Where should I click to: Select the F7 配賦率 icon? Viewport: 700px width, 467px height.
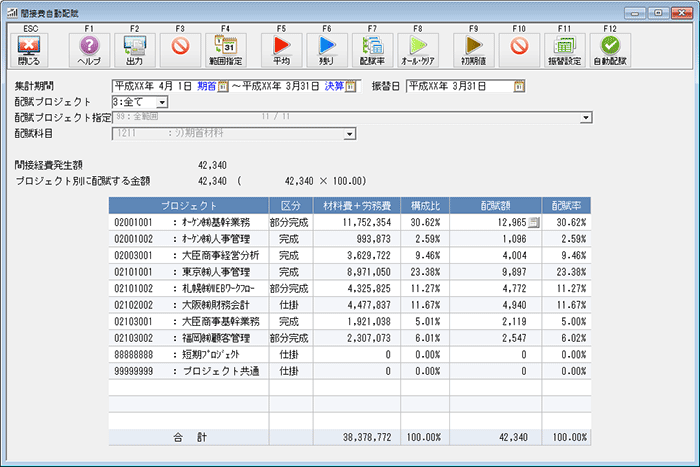click(x=373, y=50)
